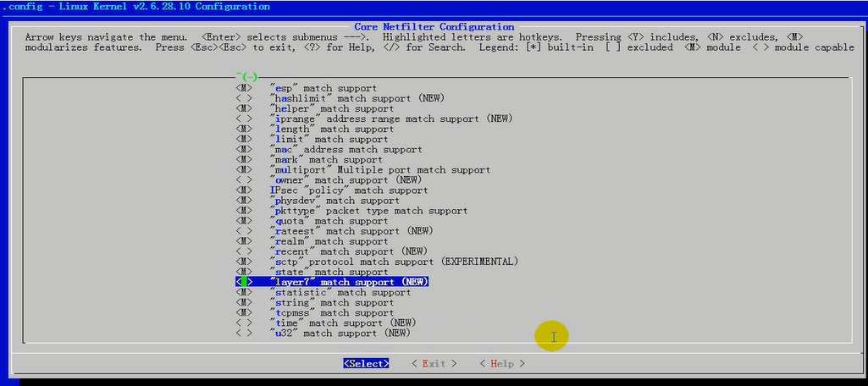Enable the empty selector beside "time" match support

[x=244, y=323]
